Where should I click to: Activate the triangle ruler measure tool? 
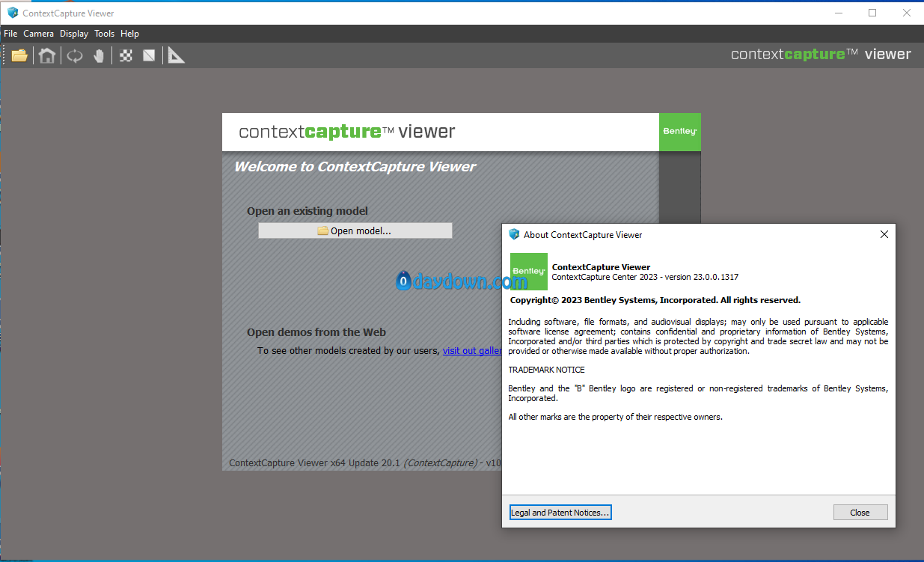coord(176,55)
